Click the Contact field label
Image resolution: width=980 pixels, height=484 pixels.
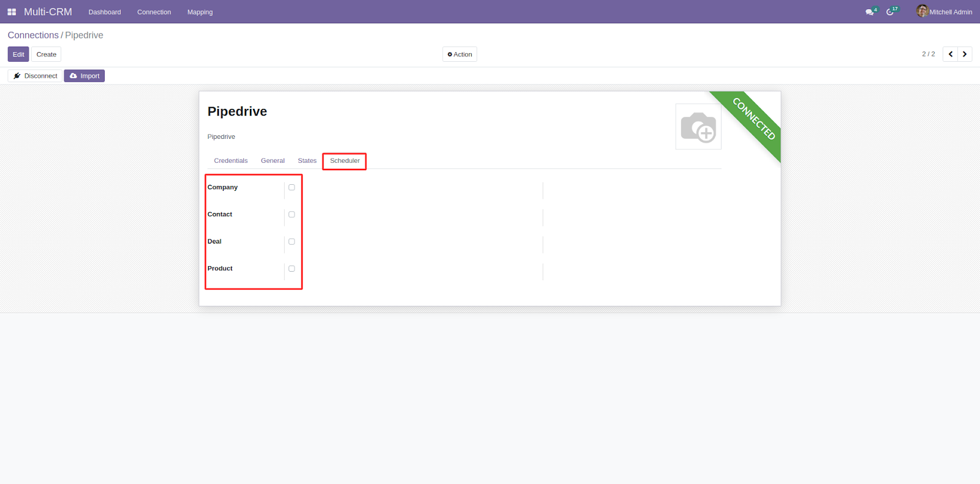220,214
